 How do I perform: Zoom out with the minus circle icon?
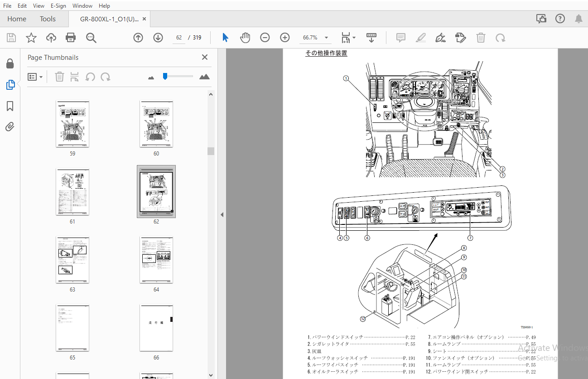[265, 38]
